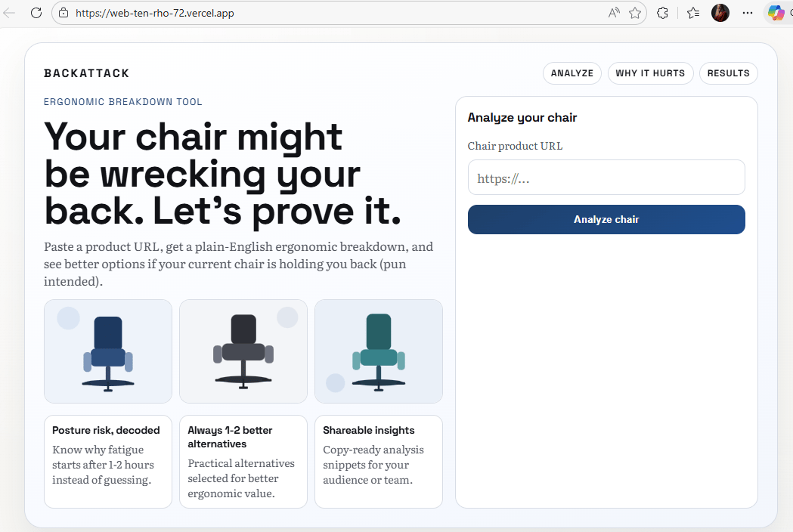Focus the Chair product URL field
The image size is (793, 532).
tap(606, 178)
